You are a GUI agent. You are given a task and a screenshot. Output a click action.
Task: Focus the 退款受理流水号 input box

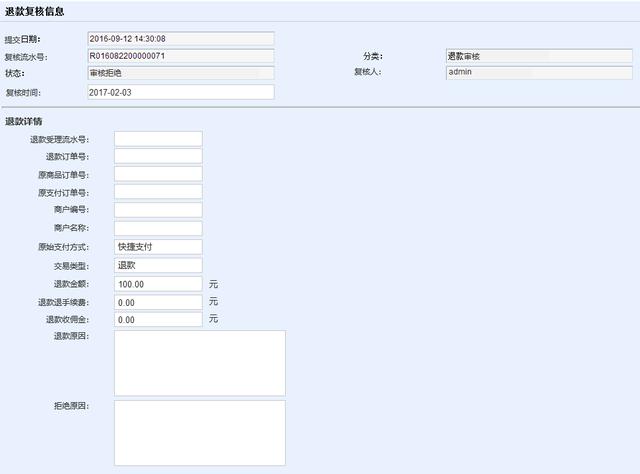(158, 139)
